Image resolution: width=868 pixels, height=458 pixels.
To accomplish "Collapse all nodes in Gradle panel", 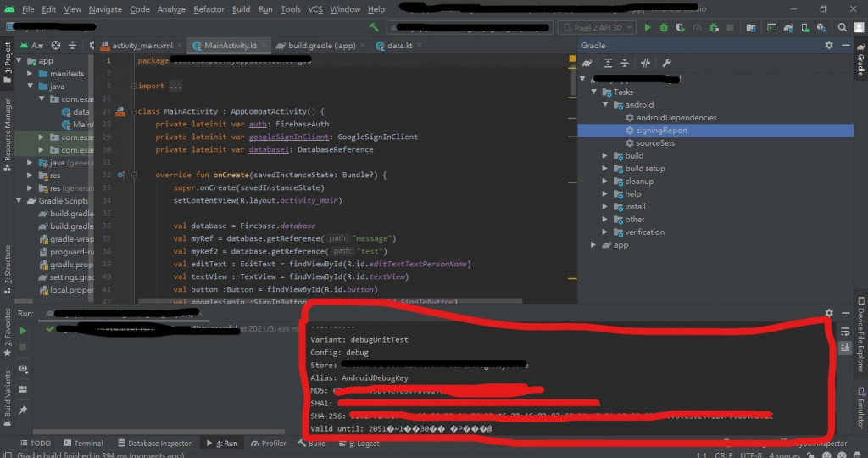I will (x=625, y=63).
